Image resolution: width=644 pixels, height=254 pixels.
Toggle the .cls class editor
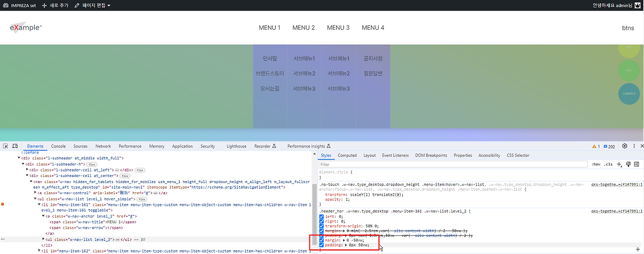click(608, 164)
